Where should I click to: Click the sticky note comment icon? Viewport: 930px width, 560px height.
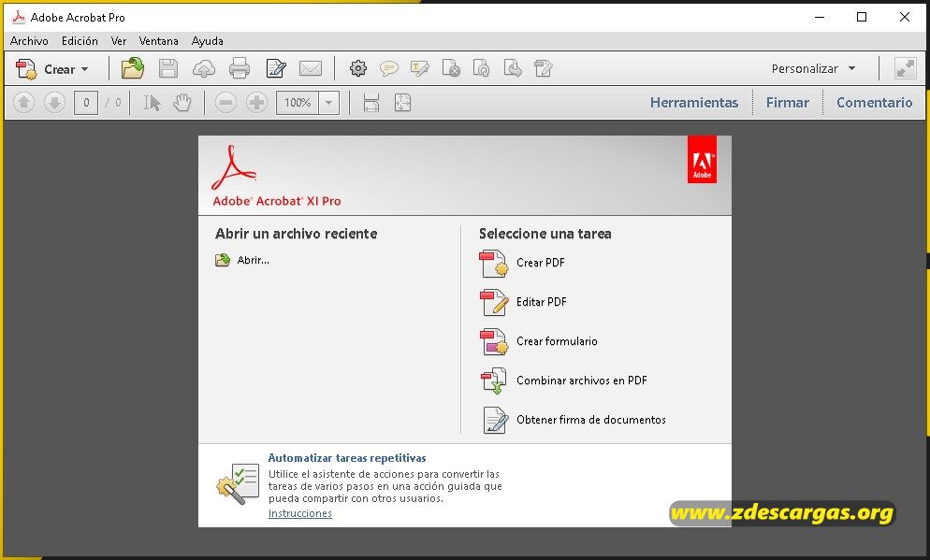pos(388,69)
